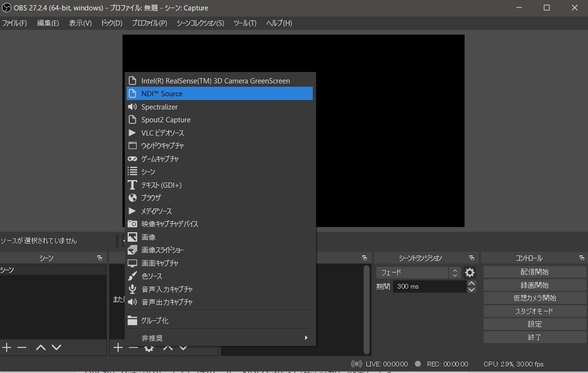Select シーン in scenes list
The height and width of the screenshot is (373, 588).
click(53, 270)
